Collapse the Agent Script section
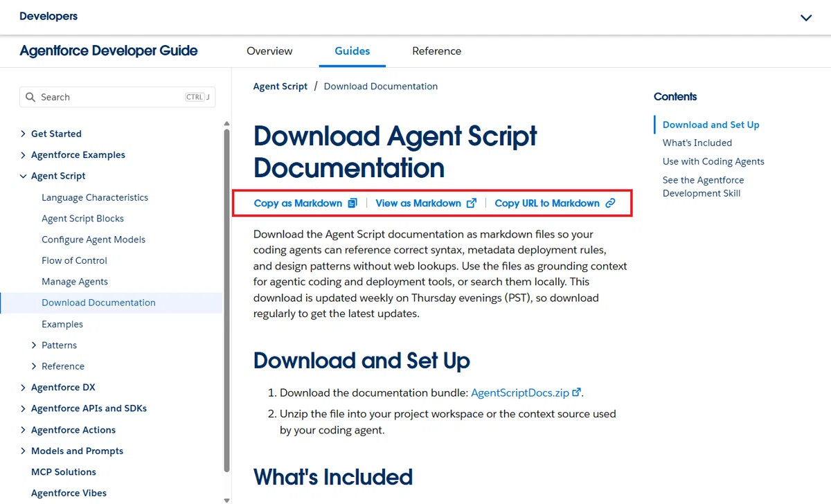This screenshot has height=504, width=831. [x=23, y=176]
